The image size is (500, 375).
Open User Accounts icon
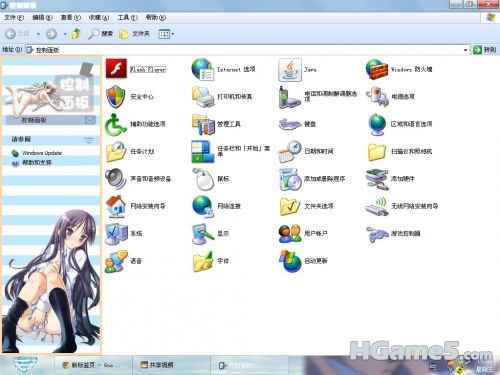pos(290,234)
